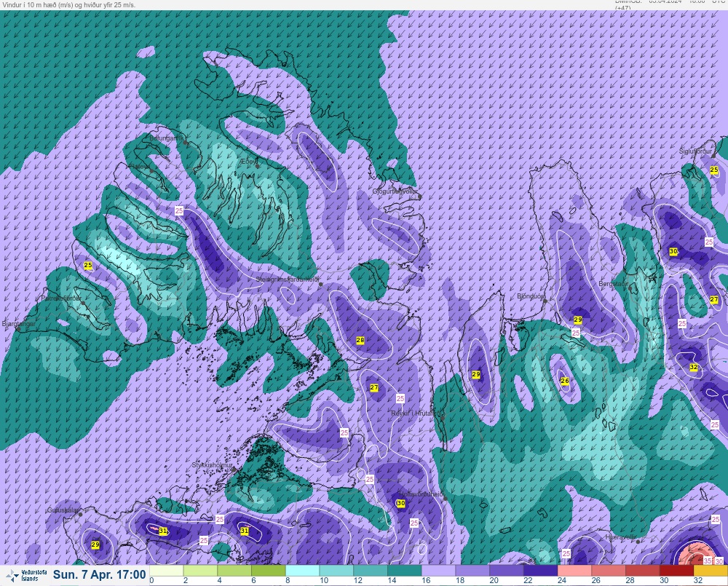Screen dimensions: 728x586
Task: Click the Bergstaðir station label
Action: pyautogui.click(x=613, y=283)
